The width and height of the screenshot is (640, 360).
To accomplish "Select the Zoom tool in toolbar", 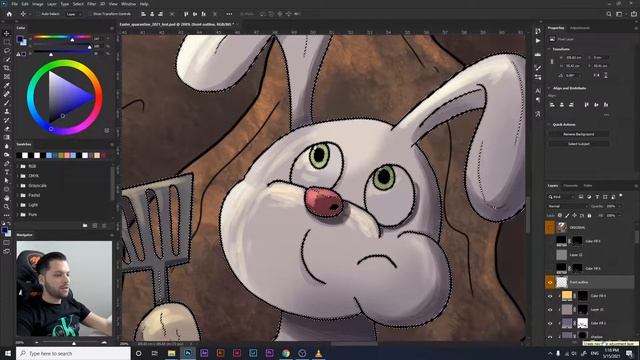I will pyautogui.click(x=7, y=207).
